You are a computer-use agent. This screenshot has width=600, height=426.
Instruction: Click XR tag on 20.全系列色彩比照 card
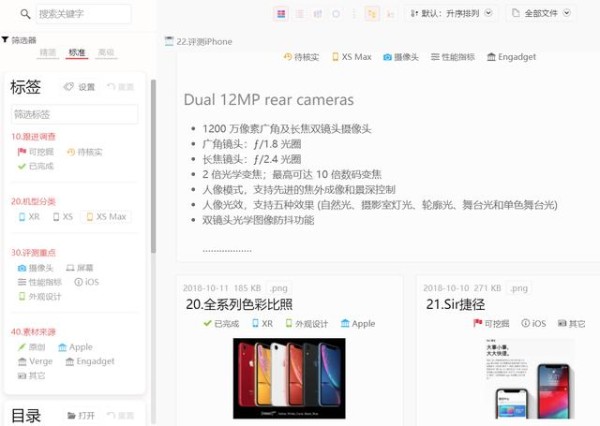point(262,324)
